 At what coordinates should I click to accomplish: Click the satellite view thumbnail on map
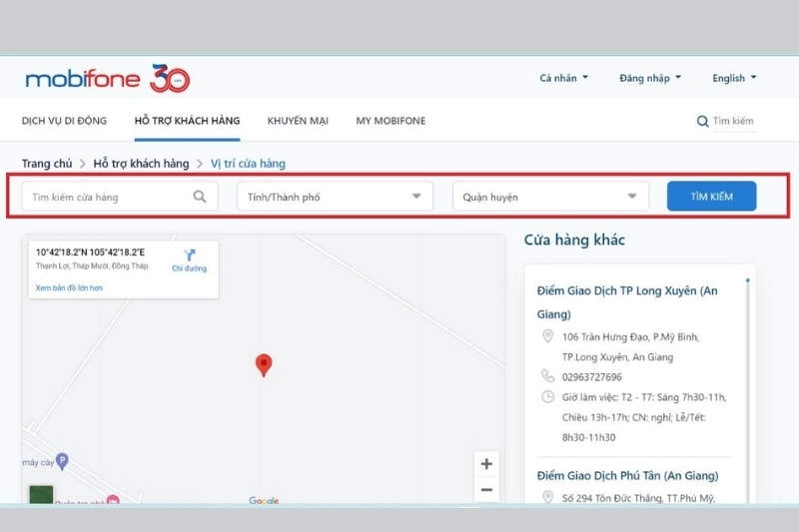coord(41,494)
